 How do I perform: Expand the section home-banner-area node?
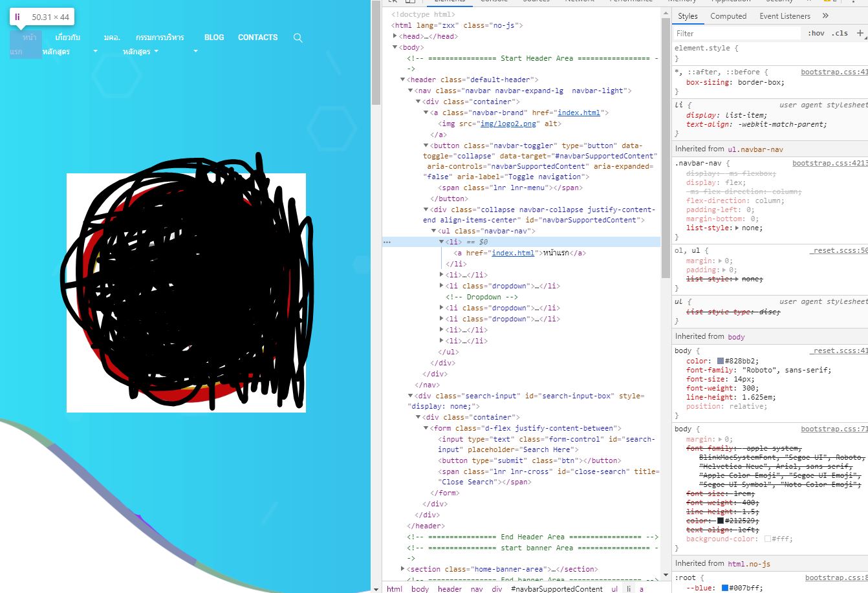click(402, 569)
